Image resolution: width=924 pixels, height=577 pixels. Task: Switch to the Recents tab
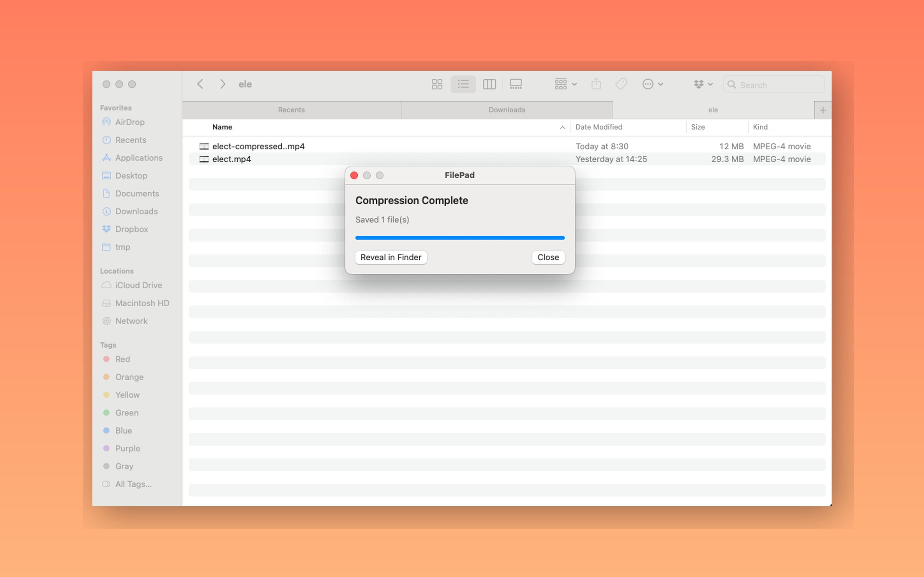click(291, 110)
